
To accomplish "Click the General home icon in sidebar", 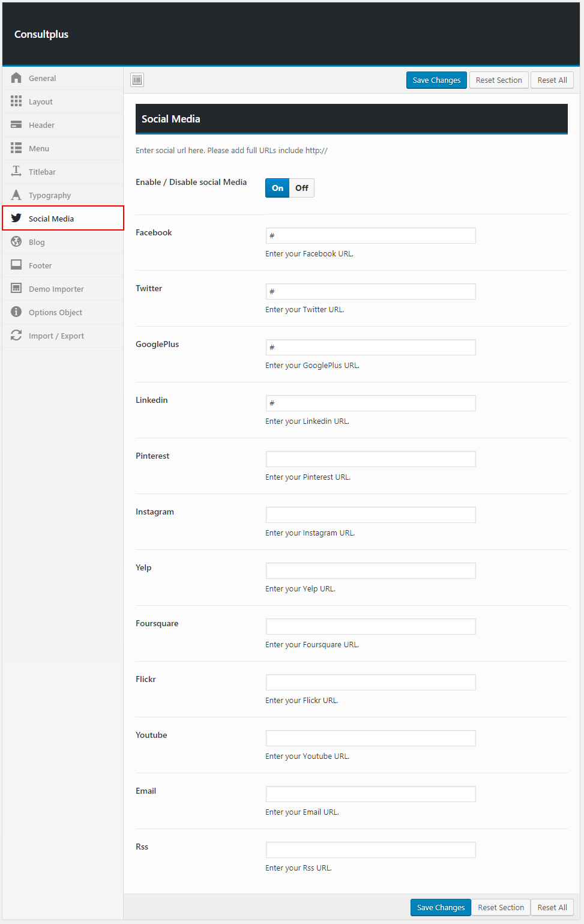I will coord(16,78).
